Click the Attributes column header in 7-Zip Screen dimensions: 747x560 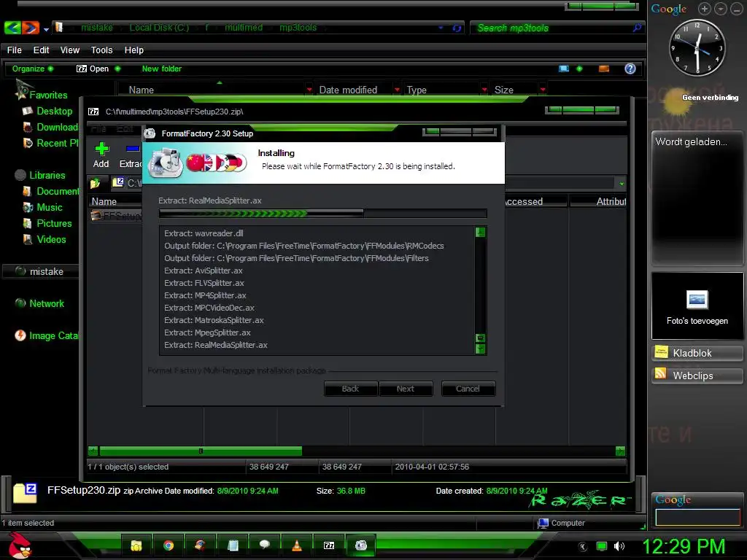click(x=598, y=201)
